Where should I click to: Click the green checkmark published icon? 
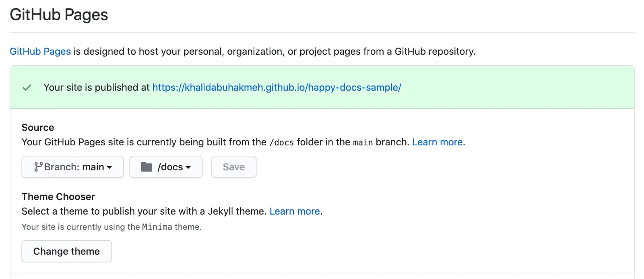[x=27, y=87]
